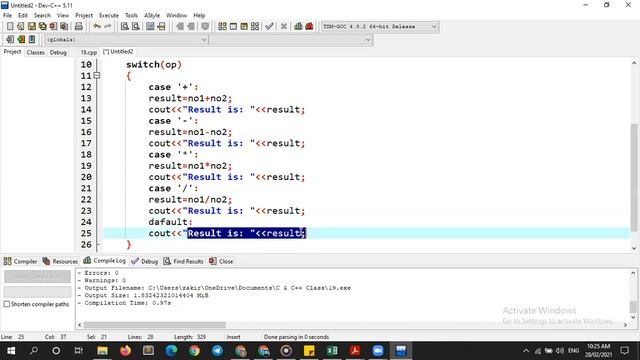
Task: Select the [*] Untitled2 editor tab
Action: [118, 52]
